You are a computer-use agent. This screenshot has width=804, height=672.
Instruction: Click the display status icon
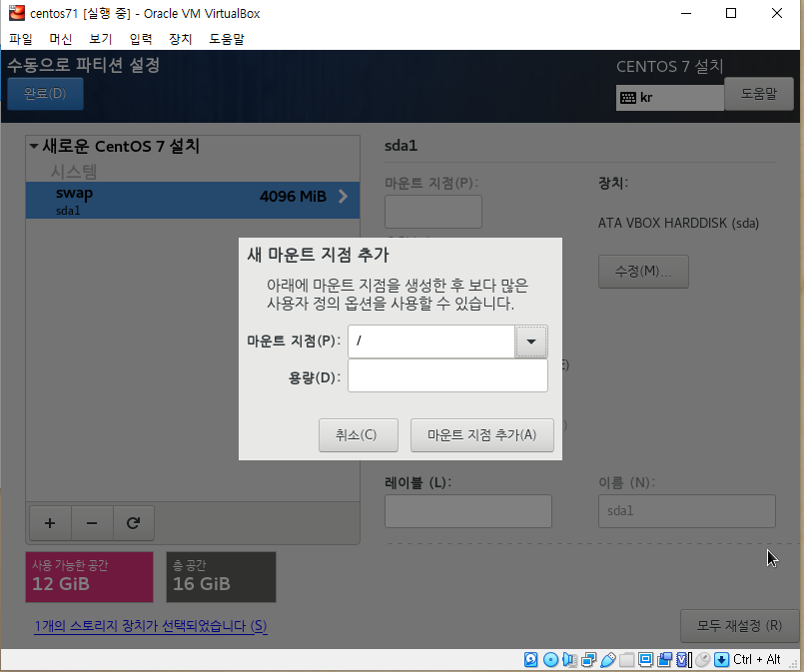tap(645, 659)
